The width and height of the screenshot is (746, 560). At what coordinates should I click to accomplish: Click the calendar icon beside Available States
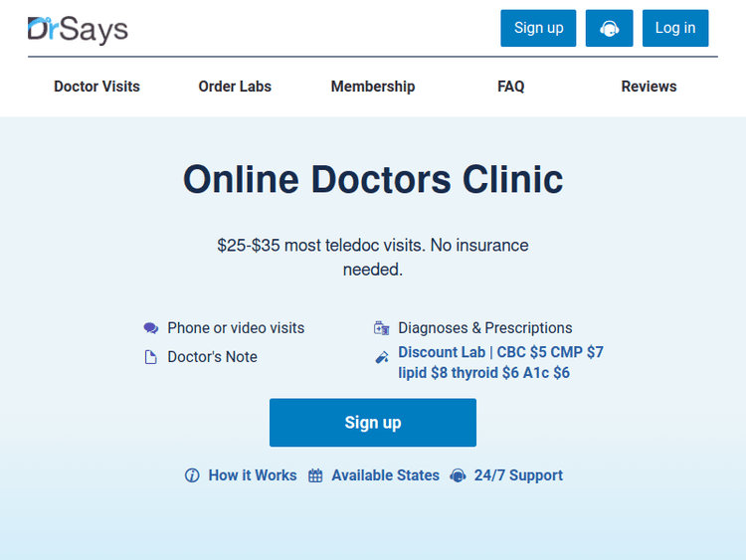click(x=315, y=475)
